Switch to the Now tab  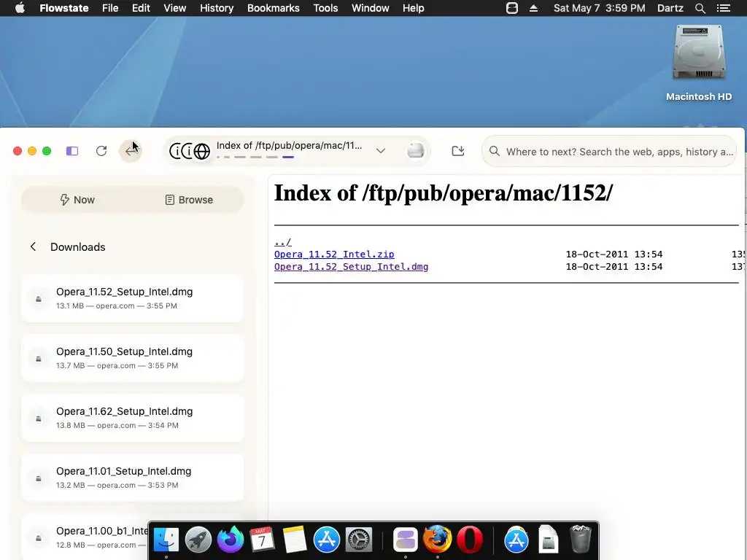point(77,200)
